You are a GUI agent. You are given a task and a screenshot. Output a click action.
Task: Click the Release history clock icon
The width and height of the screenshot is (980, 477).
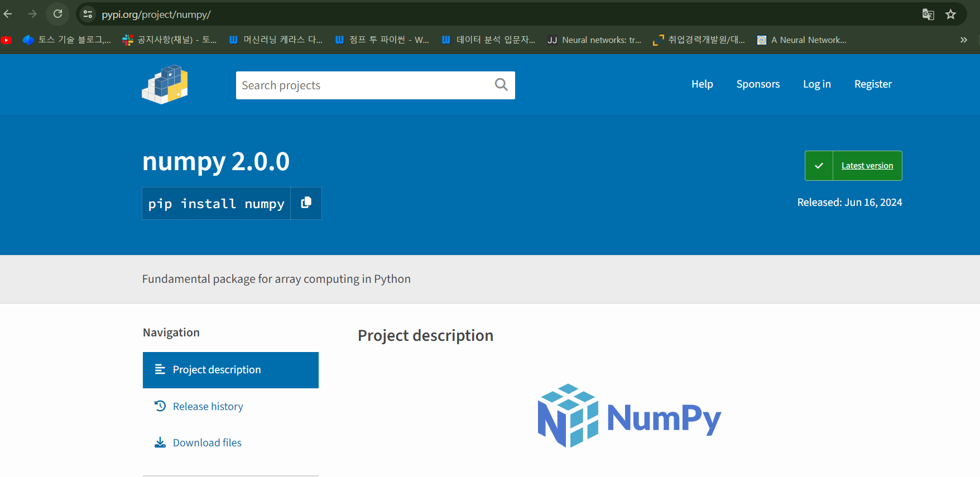click(160, 406)
